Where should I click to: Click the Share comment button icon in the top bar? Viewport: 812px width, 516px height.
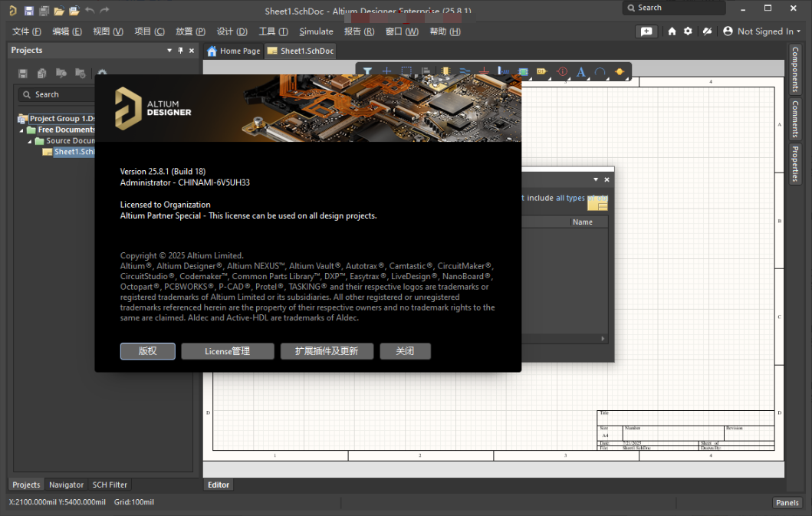pos(646,31)
